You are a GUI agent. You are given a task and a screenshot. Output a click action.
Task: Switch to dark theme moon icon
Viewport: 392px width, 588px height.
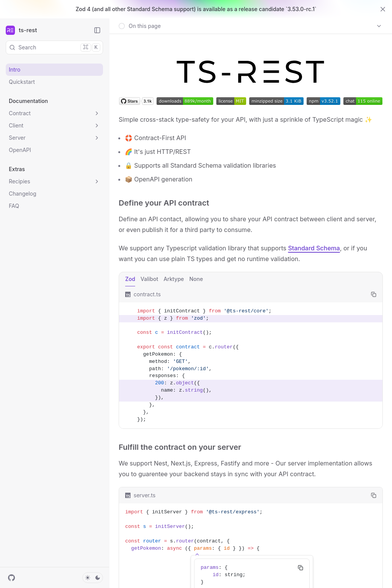pos(98,578)
